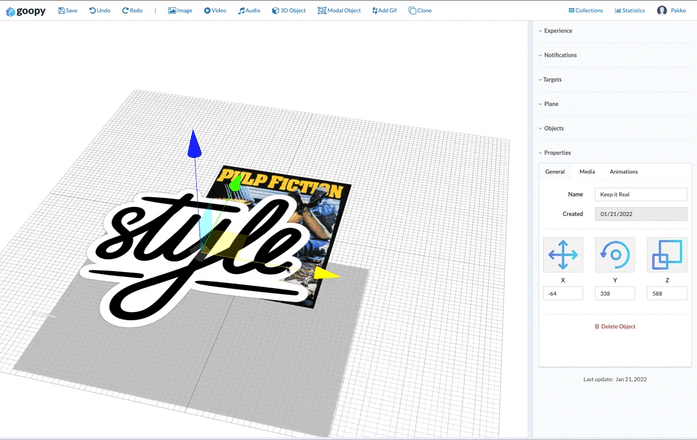Edit the Name field Keep it Real

coord(641,194)
